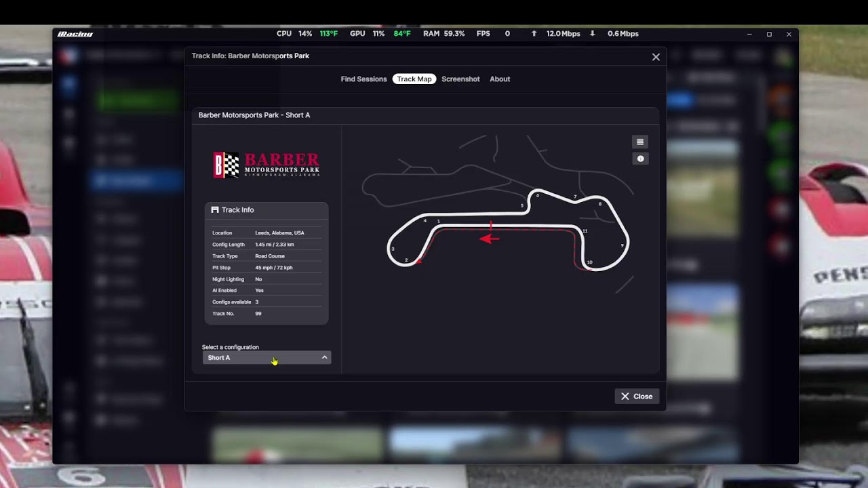This screenshot has width=868, height=488.
Task: Click the 12.0 Mbps upload speed
Action: point(564,34)
